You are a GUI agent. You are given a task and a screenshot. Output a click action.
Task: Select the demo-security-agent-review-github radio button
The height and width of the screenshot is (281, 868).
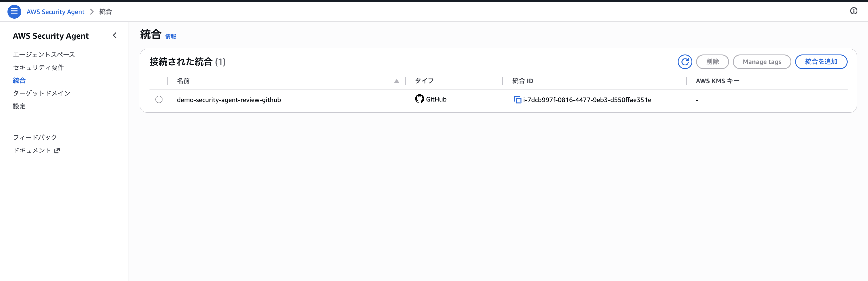coord(159,99)
